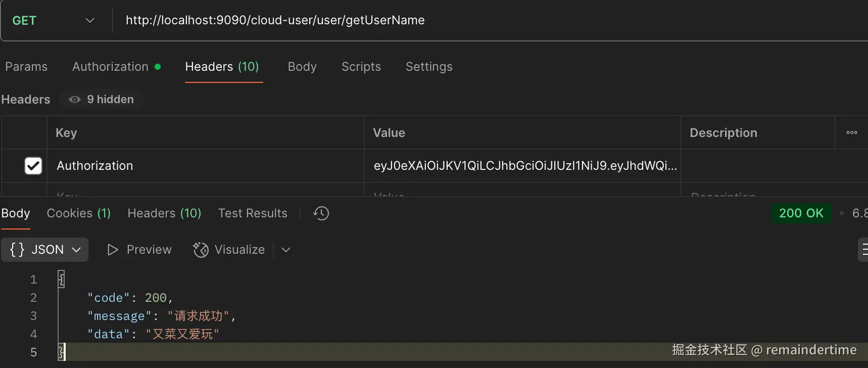The width and height of the screenshot is (868, 368).
Task: Click the Authorization token value cell
Action: pos(522,166)
